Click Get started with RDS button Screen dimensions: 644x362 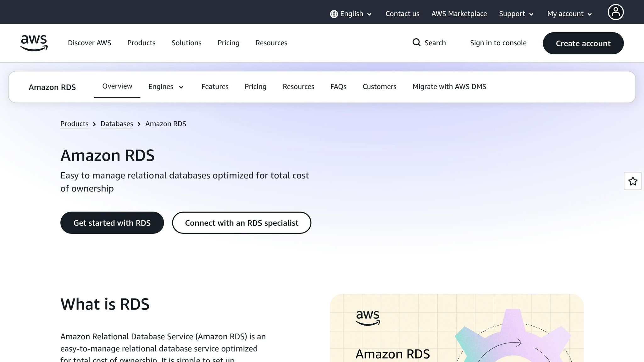pyautogui.click(x=112, y=223)
